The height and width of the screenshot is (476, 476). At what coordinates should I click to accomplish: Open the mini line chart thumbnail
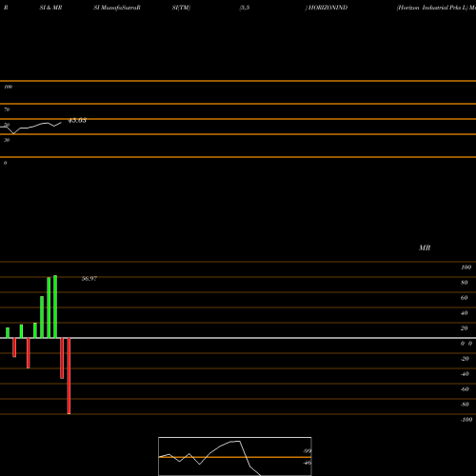pyautogui.click(x=235, y=456)
